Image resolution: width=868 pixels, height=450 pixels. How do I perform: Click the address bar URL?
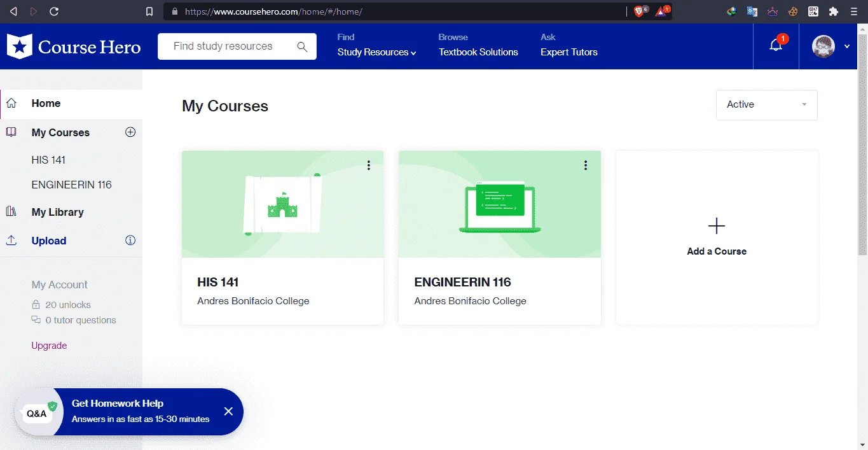pos(273,11)
